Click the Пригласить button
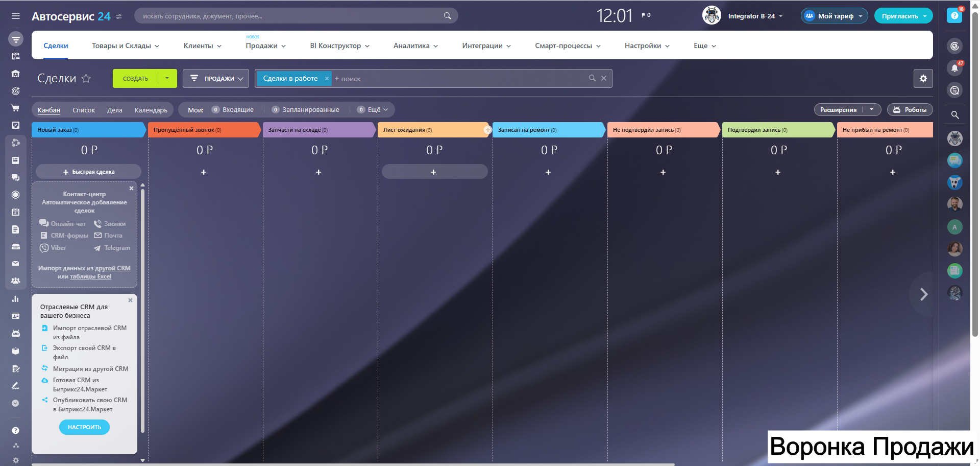Image resolution: width=980 pixels, height=466 pixels. click(x=903, y=16)
